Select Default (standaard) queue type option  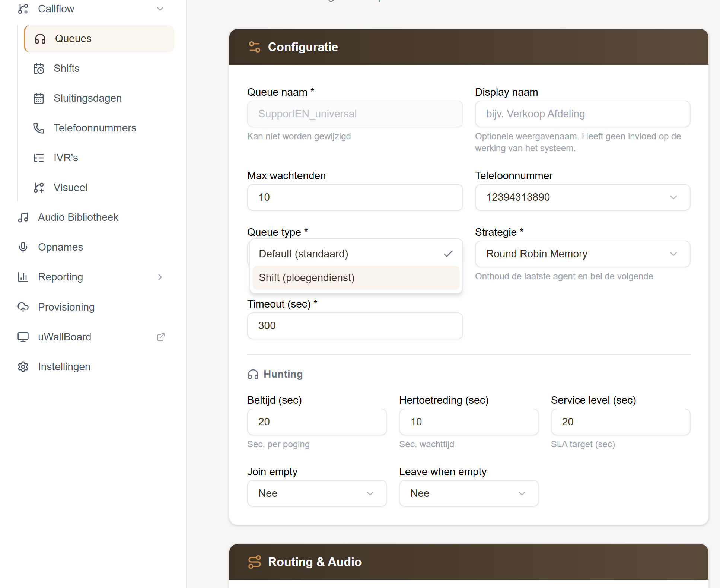pyautogui.click(x=356, y=254)
